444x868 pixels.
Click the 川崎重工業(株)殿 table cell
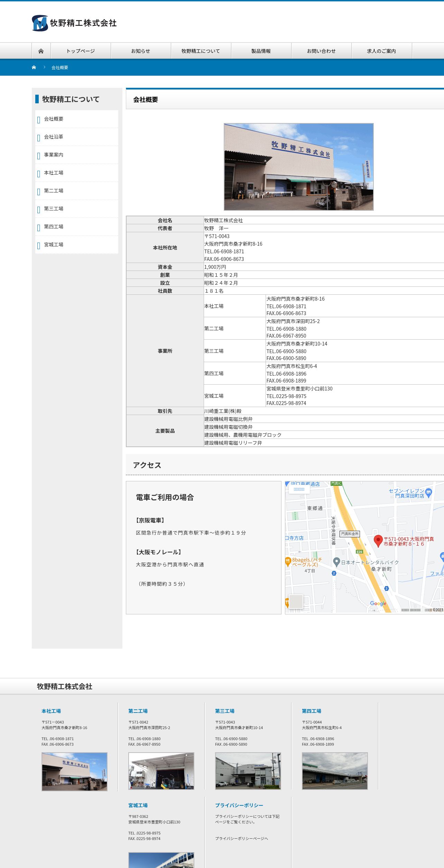tap(324, 411)
